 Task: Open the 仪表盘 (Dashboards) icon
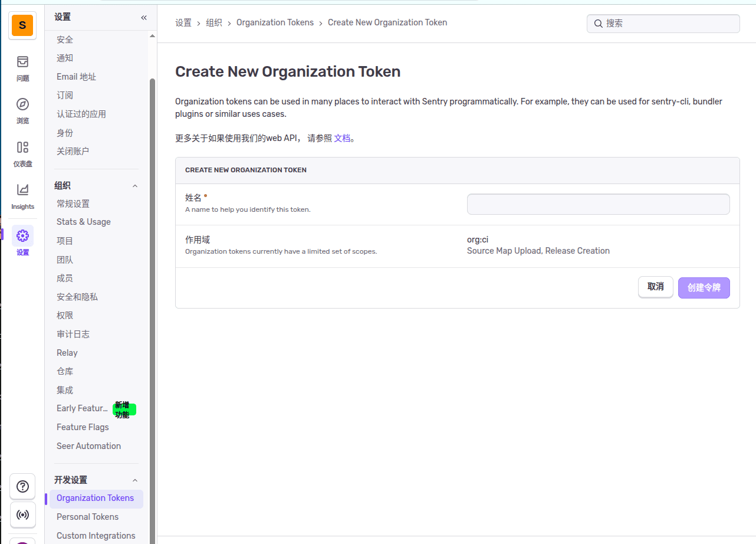[x=22, y=152]
